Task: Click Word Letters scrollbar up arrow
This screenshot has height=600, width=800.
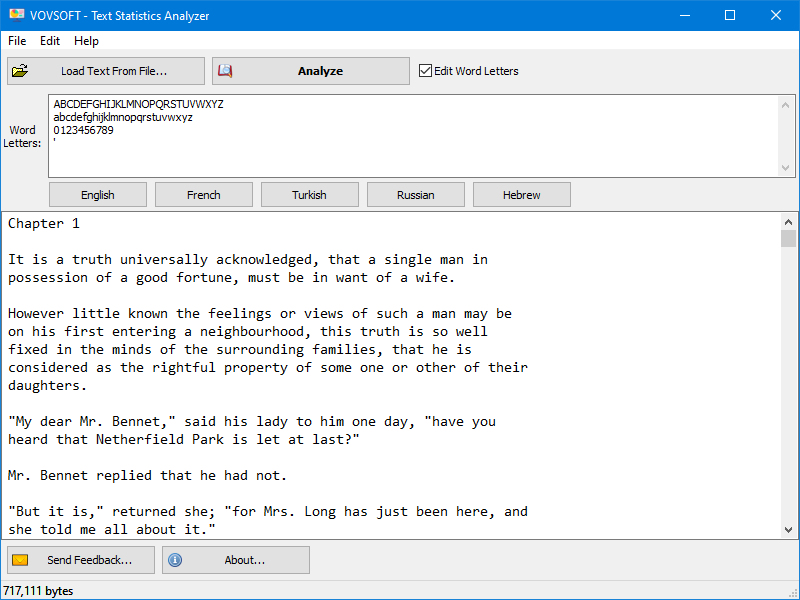Action: pyautogui.click(x=787, y=103)
